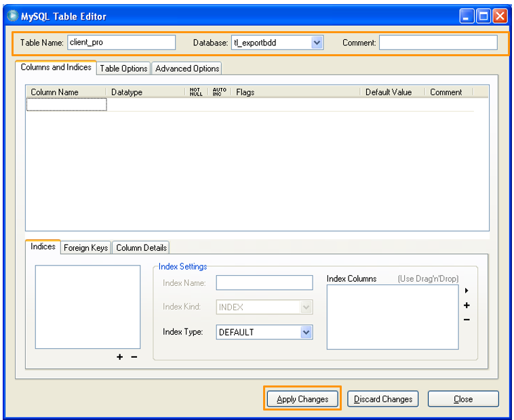This screenshot has width=514, height=420.
Task: Expand the Index Type dropdown
Action: tap(306, 333)
